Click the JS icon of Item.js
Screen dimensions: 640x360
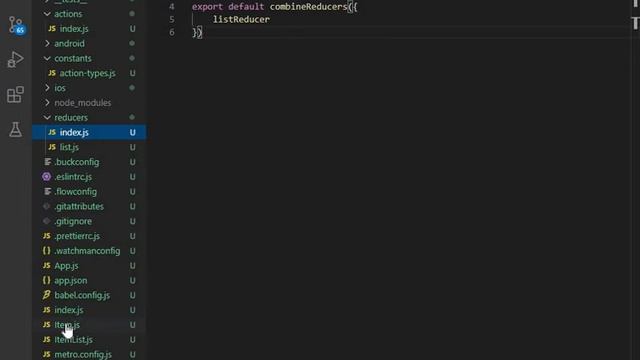click(x=47, y=324)
